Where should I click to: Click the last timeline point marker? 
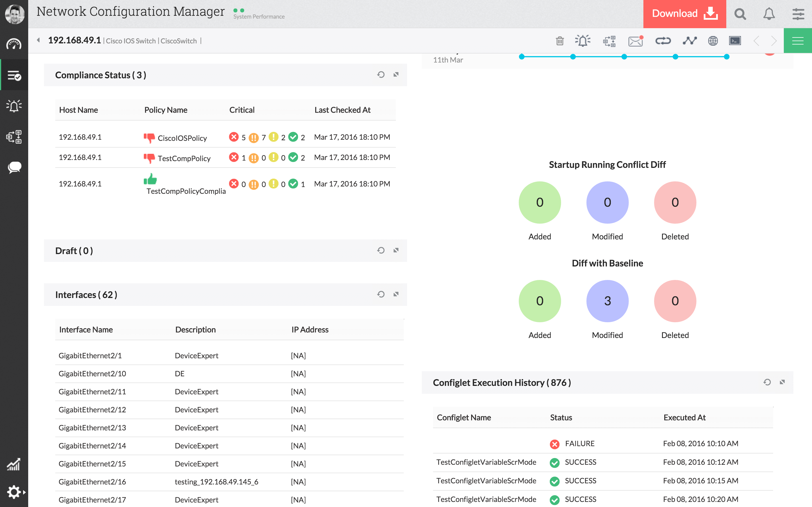pos(727,57)
